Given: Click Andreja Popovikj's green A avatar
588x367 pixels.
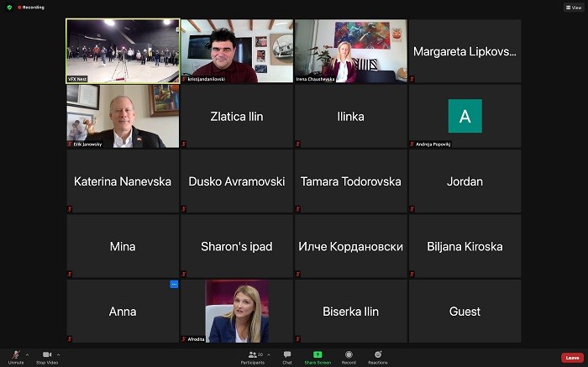Looking at the screenshot, I should pos(465,116).
